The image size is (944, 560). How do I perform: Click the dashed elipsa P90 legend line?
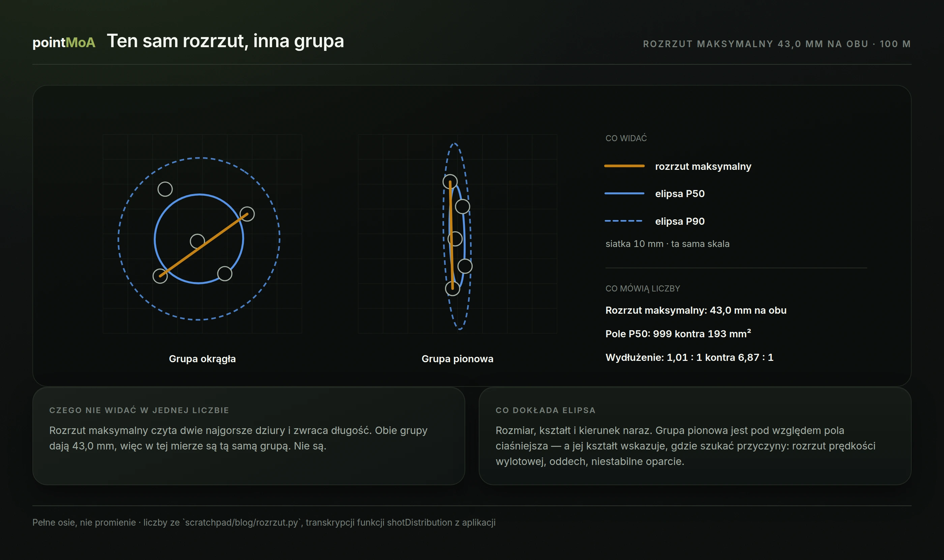click(624, 221)
